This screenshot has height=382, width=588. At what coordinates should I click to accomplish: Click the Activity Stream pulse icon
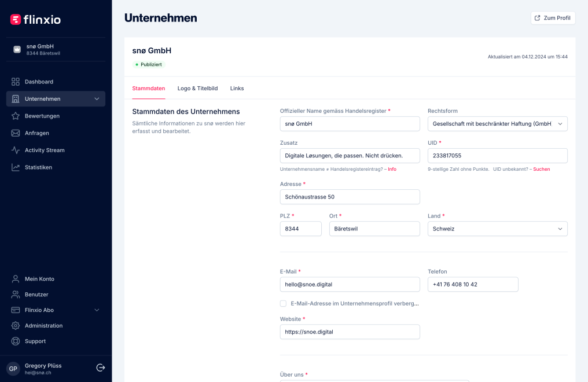point(16,150)
